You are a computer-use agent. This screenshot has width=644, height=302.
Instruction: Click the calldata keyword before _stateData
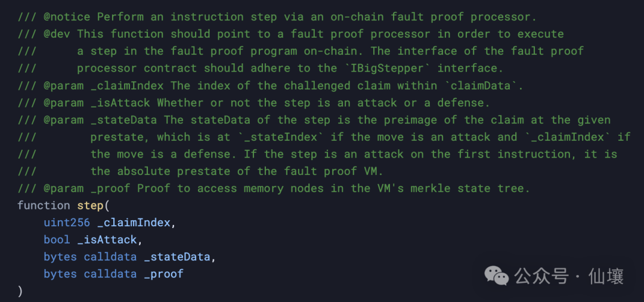(110, 257)
